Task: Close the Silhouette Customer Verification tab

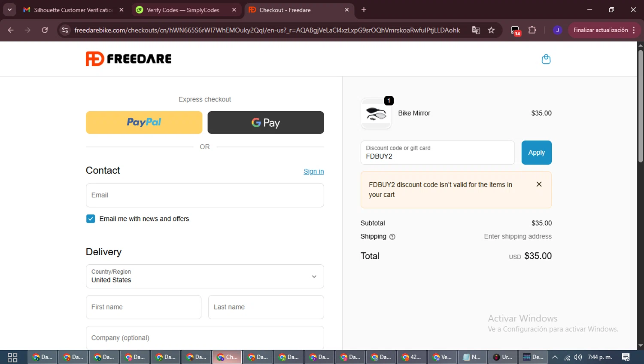Action: click(x=122, y=10)
